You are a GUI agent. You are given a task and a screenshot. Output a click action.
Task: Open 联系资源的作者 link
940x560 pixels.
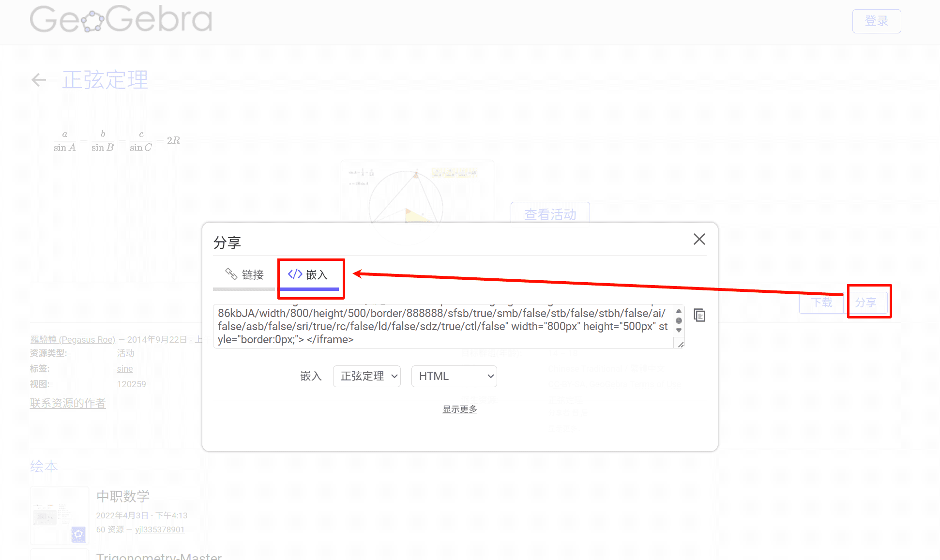(68, 403)
